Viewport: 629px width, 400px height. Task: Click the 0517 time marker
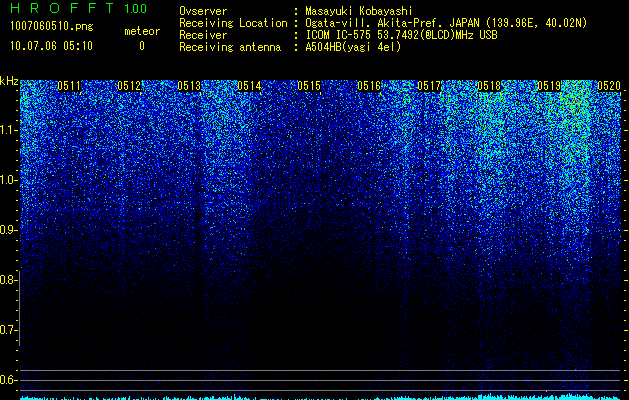(x=429, y=86)
